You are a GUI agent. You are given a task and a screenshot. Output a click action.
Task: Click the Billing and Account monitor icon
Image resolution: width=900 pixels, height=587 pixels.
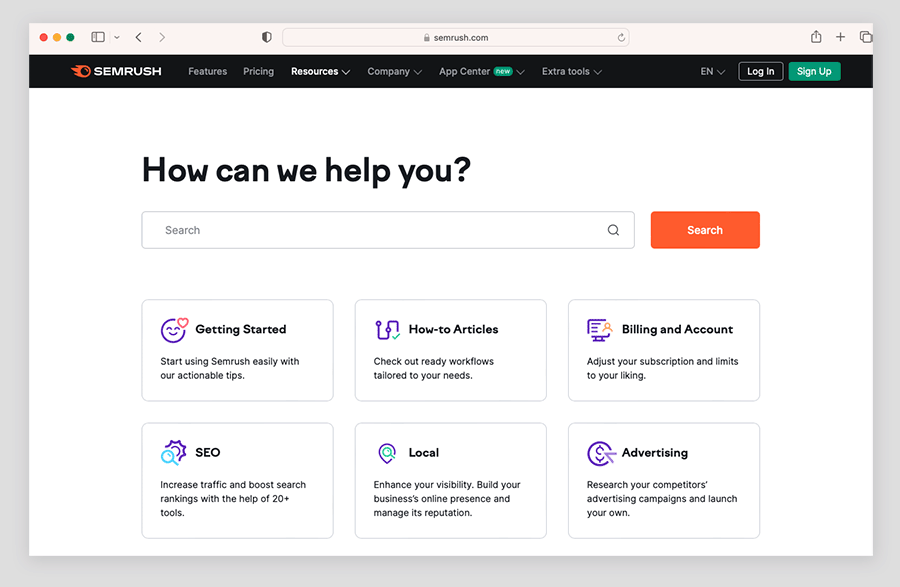[x=599, y=330]
